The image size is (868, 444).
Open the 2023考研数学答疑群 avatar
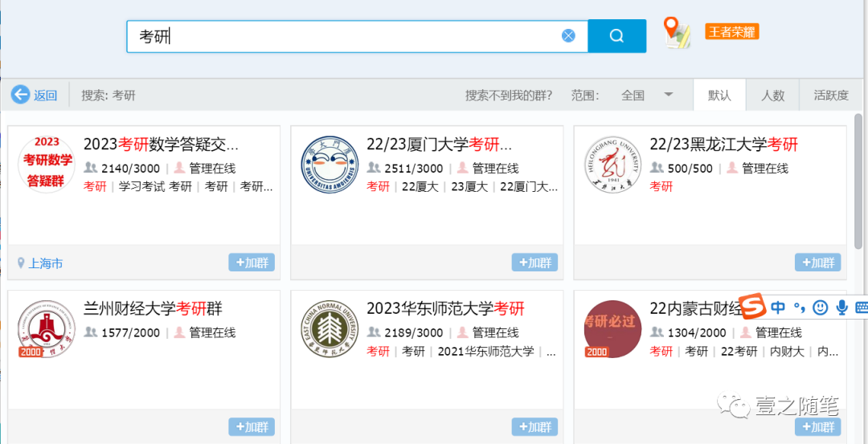pyautogui.click(x=47, y=165)
